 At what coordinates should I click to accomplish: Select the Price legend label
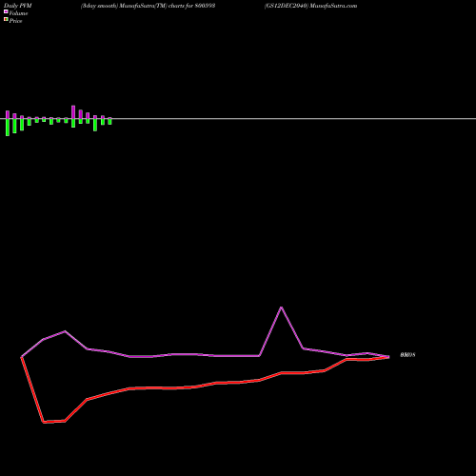pyautogui.click(x=15, y=21)
